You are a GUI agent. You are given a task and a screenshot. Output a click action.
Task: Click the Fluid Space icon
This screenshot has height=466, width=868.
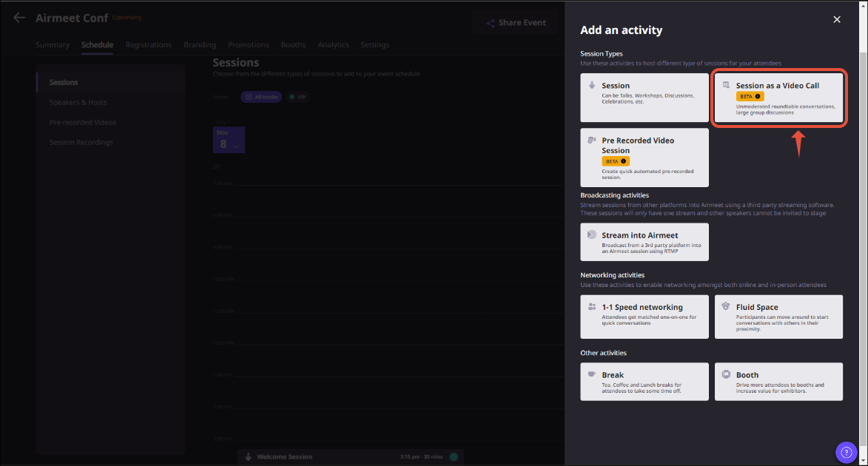tap(726, 306)
